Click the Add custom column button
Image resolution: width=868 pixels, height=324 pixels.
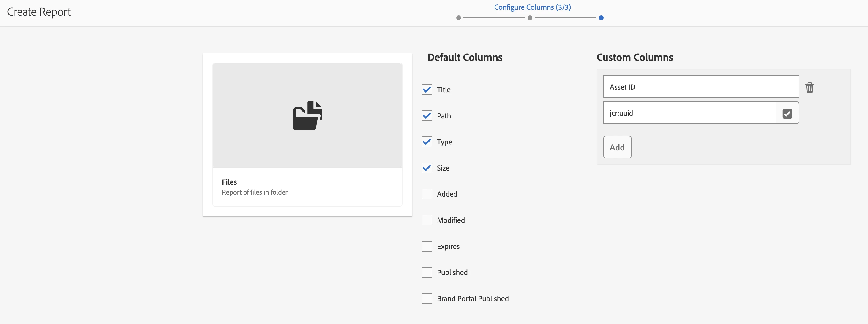[x=617, y=147]
